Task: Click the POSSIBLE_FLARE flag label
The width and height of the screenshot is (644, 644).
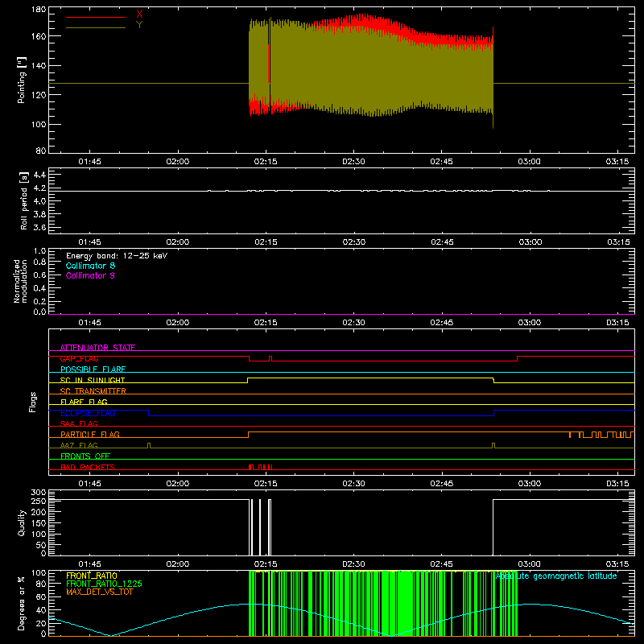Action: (x=93, y=369)
